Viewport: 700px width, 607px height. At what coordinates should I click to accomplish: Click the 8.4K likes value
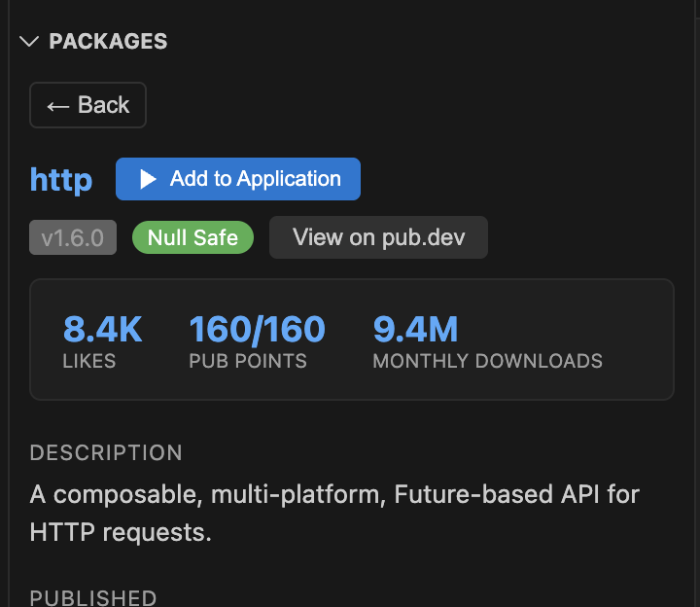click(103, 329)
